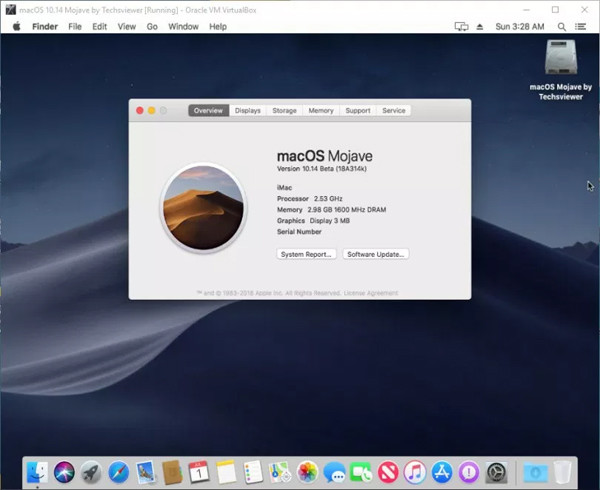Click the Processor 2.53 GHz text
Viewport: 600px width, 490px height.
[x=310, y=199]
